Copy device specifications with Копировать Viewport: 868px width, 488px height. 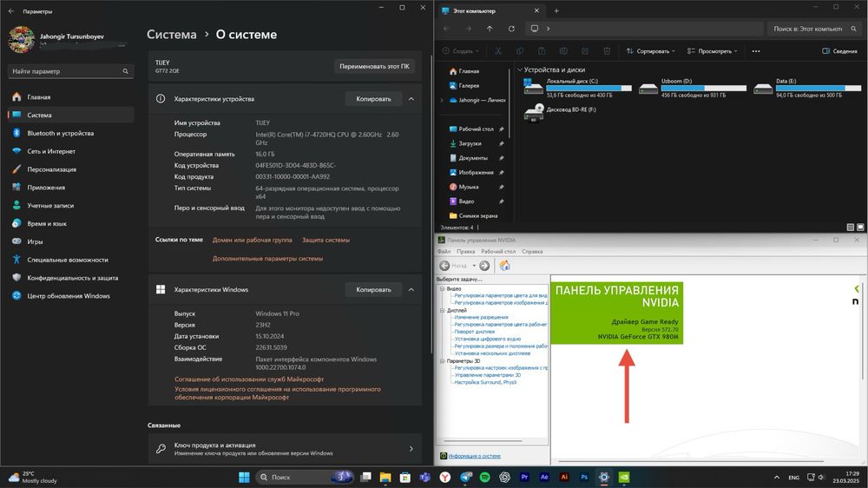coord(373,99)
